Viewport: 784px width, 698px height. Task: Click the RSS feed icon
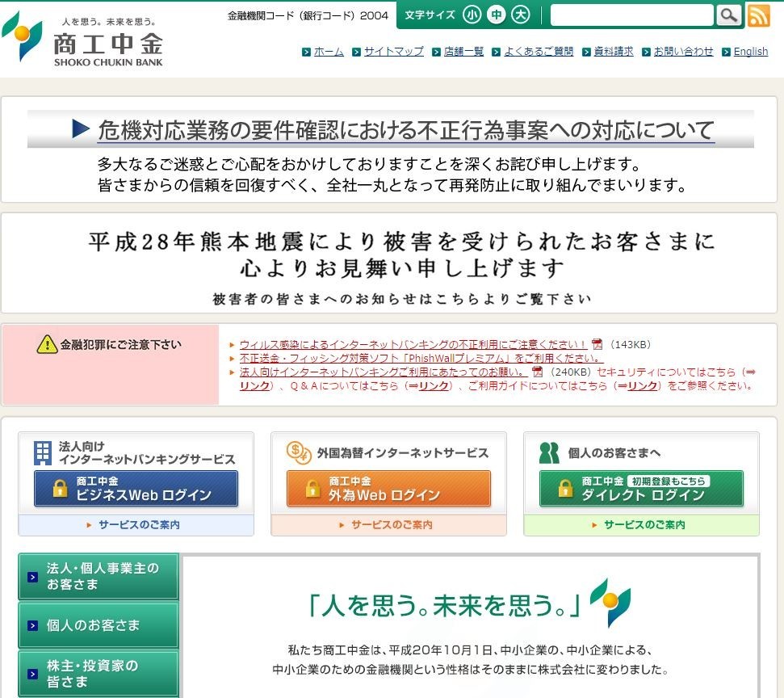[758, 15]
